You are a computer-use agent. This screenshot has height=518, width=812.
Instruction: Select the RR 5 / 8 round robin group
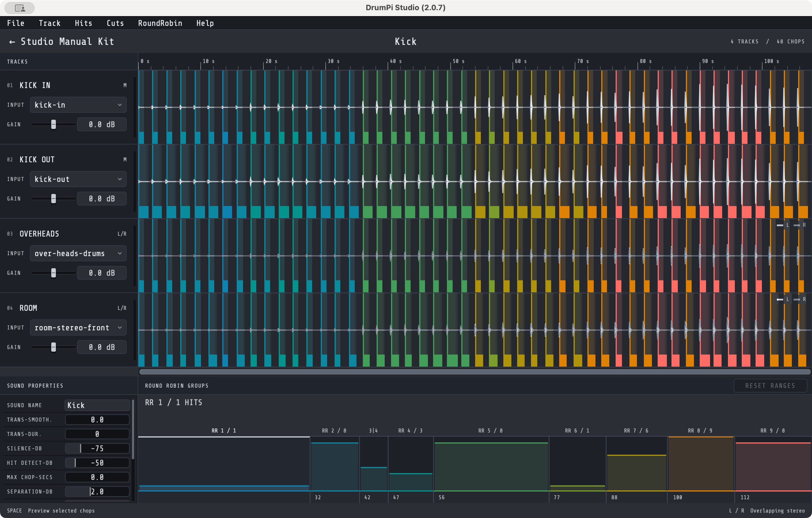(x=491, y=464)
